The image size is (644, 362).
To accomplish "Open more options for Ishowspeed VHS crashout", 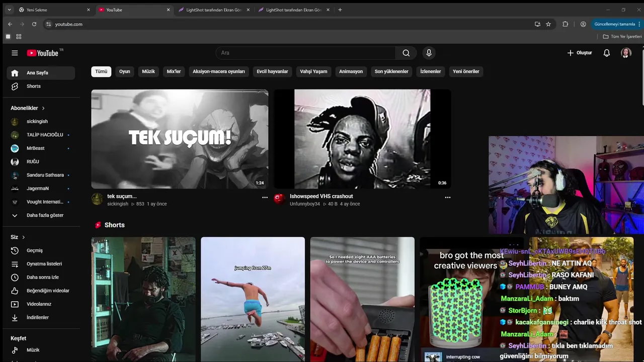I will pos(447,198).
